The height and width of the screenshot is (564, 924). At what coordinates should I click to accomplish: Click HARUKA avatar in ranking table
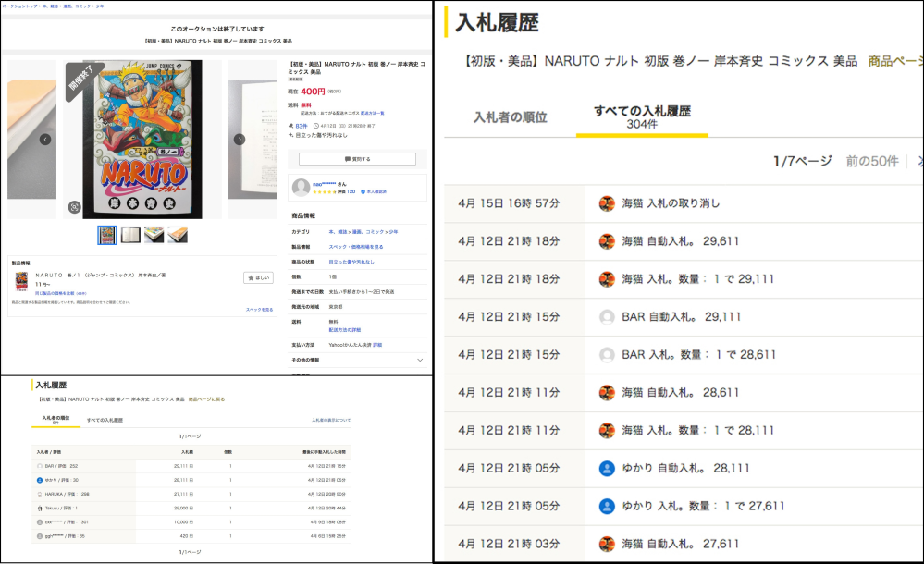[40, 495]
